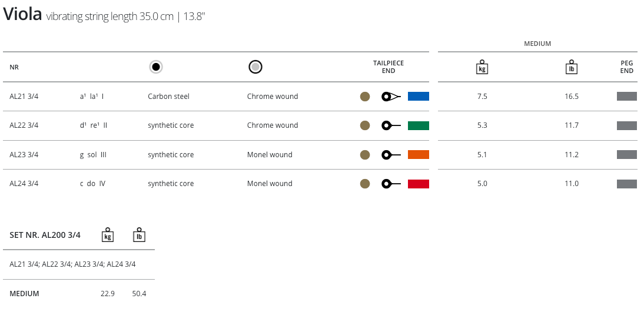The height and width of the screenshot is (315, 644).
Task: Click the red tailpiece color swatch
Action: pos(419,184)
